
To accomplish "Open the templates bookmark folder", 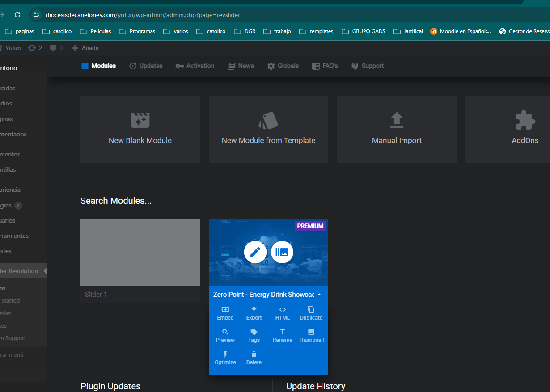I will (x=316, y=31).
